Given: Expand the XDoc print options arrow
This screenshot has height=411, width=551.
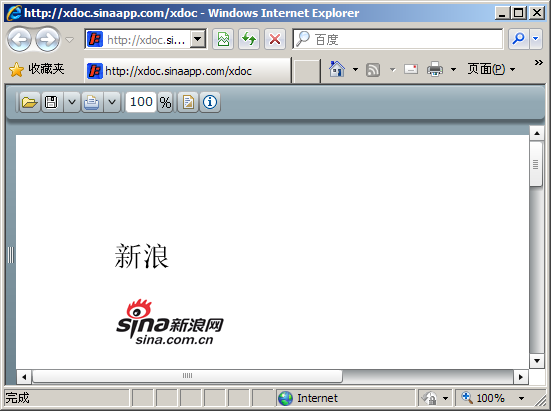Looking at the screenshot, I should coord(112,102).
